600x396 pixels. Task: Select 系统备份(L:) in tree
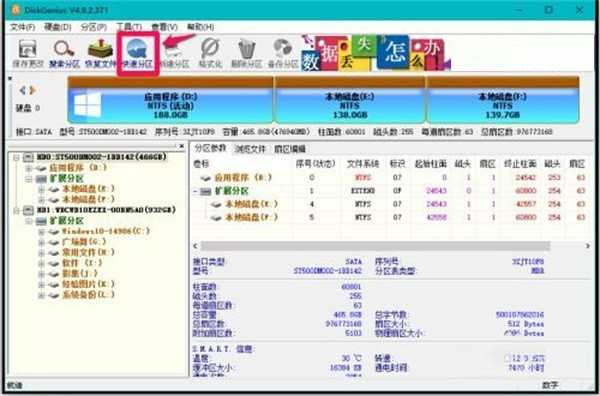coord(88,295)
